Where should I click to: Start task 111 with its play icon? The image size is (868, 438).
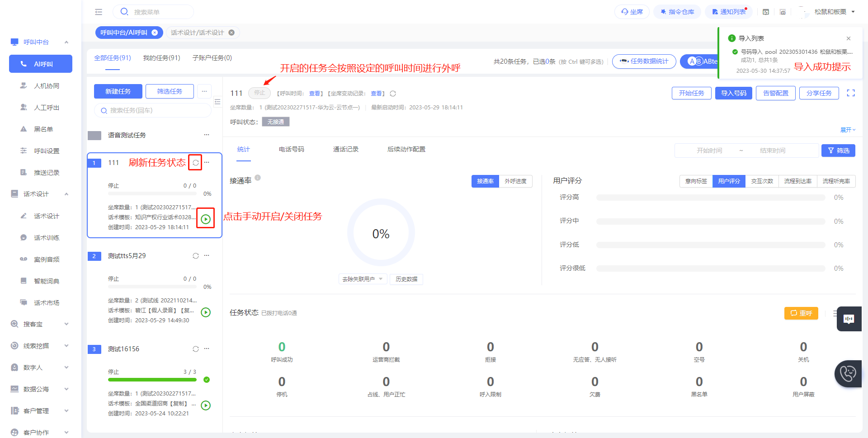(206, 219)
